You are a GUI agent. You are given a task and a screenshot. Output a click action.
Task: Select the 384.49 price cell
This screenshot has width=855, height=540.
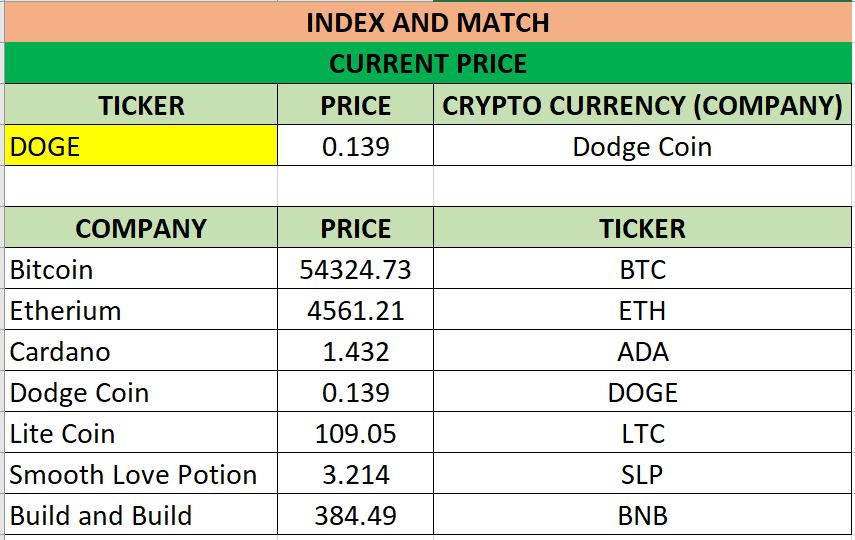[x=355, y=516]
